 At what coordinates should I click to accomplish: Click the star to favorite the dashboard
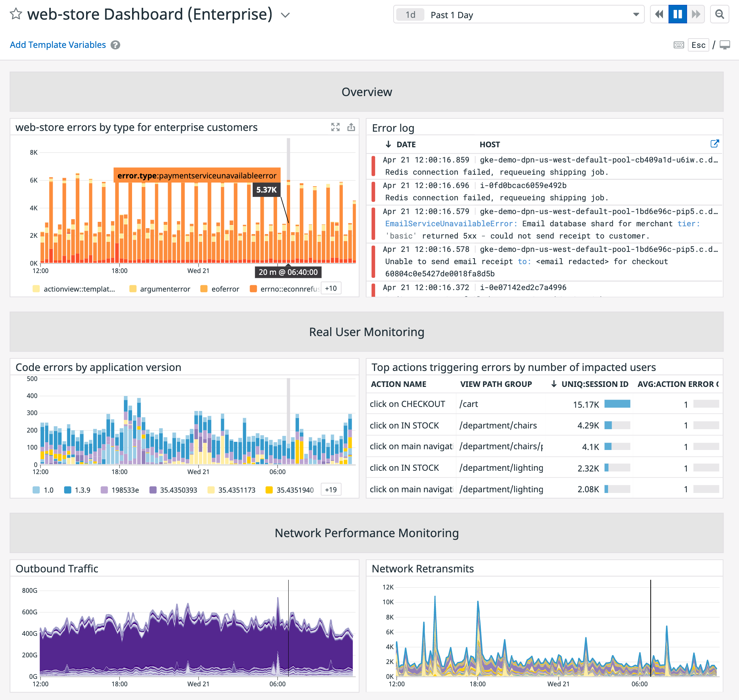(x=15, y=14)
